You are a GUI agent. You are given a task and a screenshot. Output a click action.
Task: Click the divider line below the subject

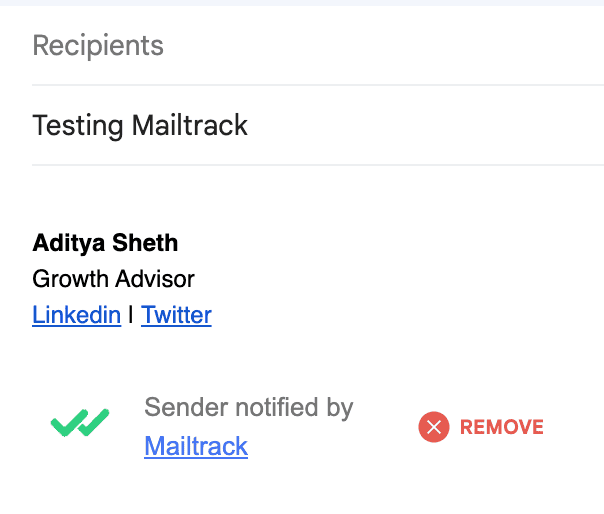[318, 165]
